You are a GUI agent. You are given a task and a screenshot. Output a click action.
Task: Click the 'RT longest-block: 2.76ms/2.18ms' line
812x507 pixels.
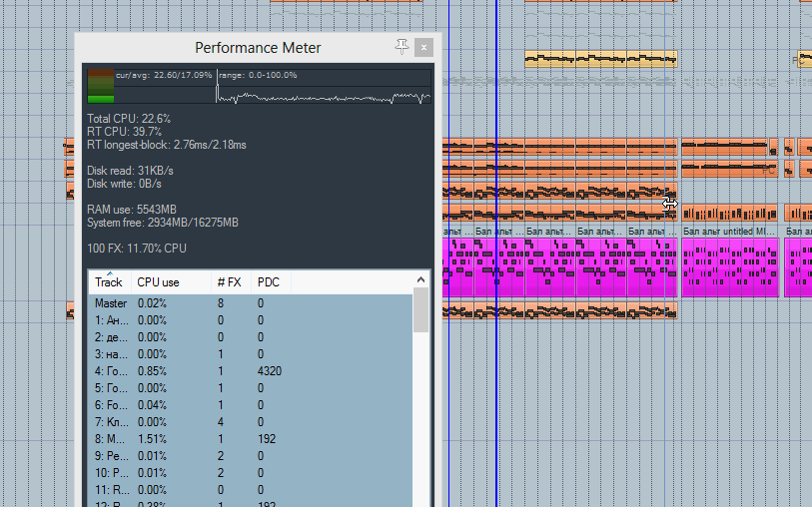pyautogui.click(x=167, y=145)
